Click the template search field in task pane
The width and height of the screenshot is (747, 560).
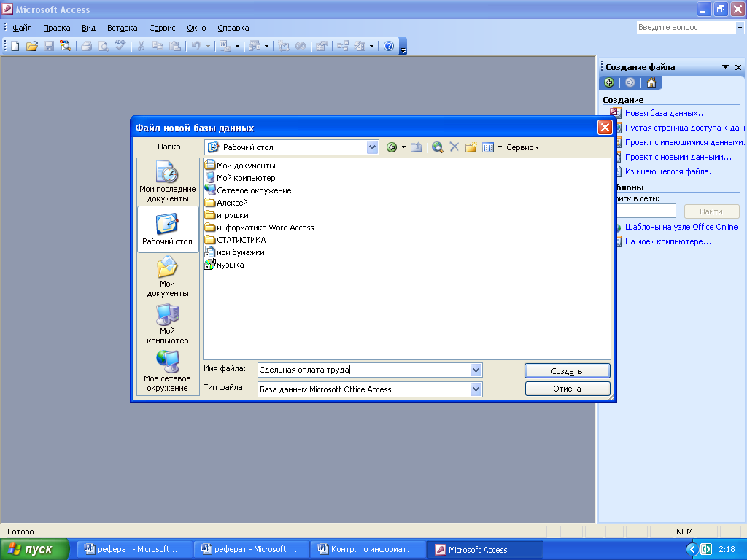coord(646,211)
